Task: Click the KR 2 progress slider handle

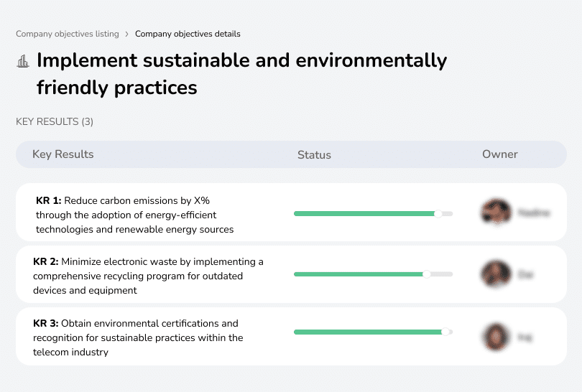Action: pyautogui.click(x=427, y=274)
